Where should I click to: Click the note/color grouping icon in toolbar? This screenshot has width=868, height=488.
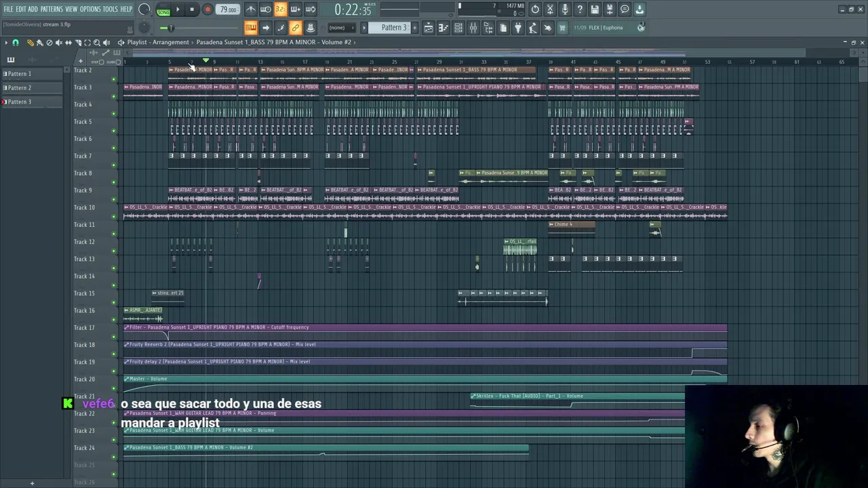click(281, 28)
